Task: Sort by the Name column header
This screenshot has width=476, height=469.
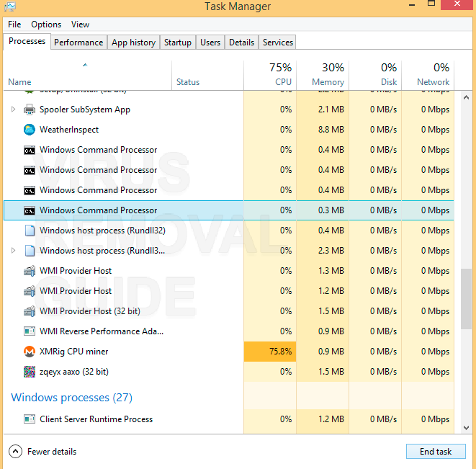Action: tap(87, 76)
